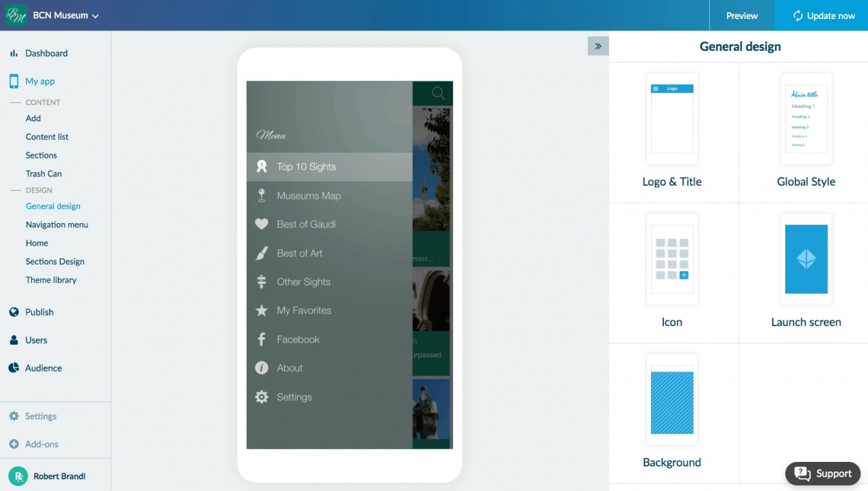Open the Audience section icon
868x491 pixels.
(x=13, y=368)
